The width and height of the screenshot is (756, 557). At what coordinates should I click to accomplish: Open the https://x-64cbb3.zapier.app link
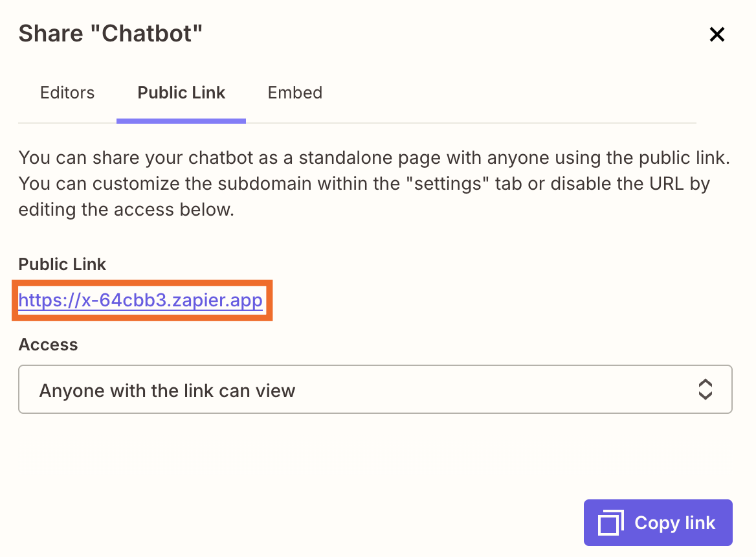(x=141, y=300)
